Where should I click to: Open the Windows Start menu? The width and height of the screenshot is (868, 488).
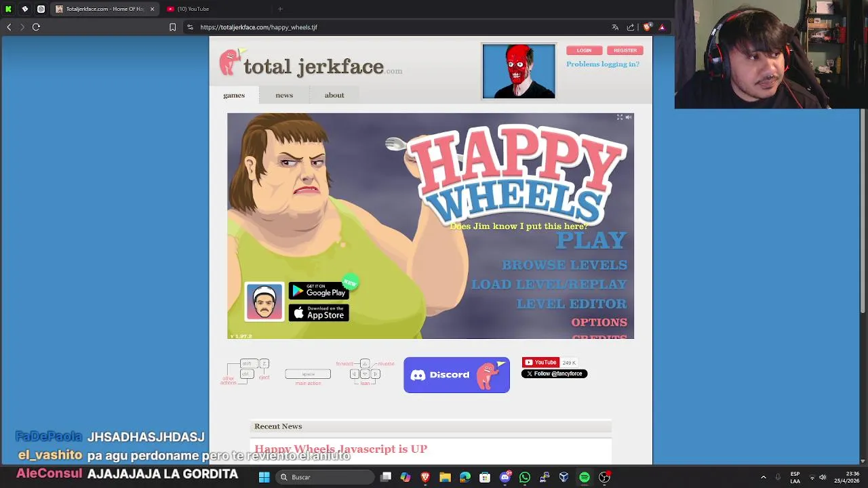click(264, 477)
